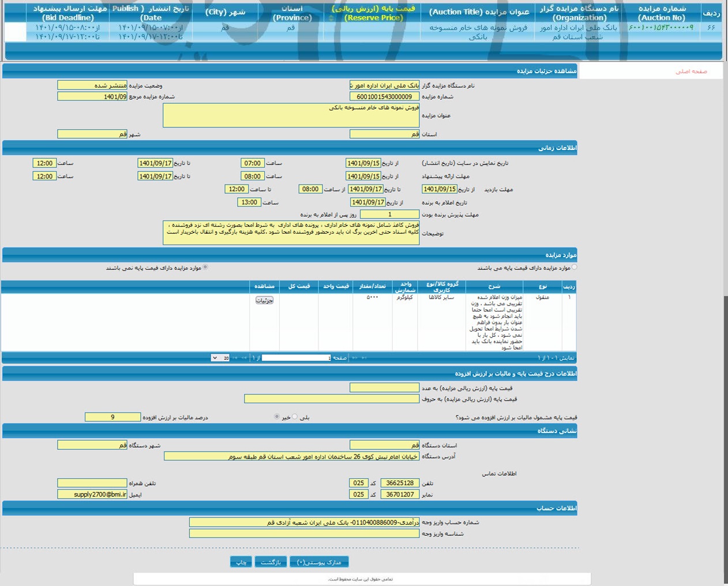Open the مدارک پیوستی attachments button

coord(319,562)
